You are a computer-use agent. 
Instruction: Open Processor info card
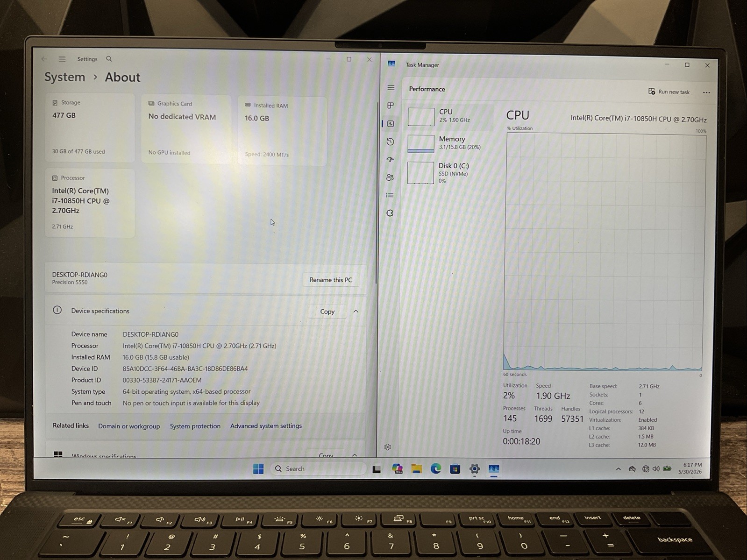click(90, 203)
